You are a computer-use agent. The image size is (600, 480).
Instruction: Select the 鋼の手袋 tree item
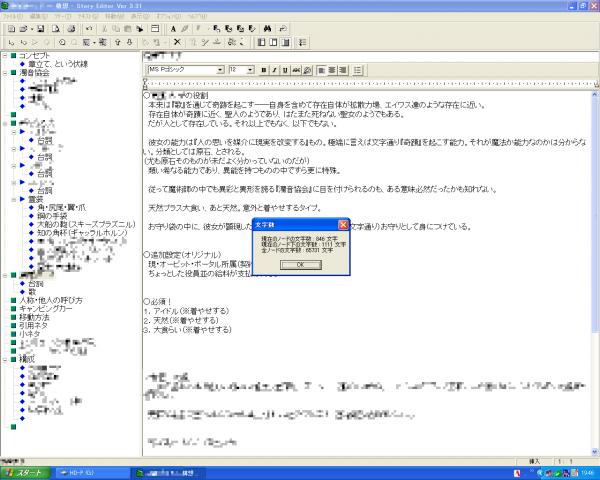tap(52, 216)
